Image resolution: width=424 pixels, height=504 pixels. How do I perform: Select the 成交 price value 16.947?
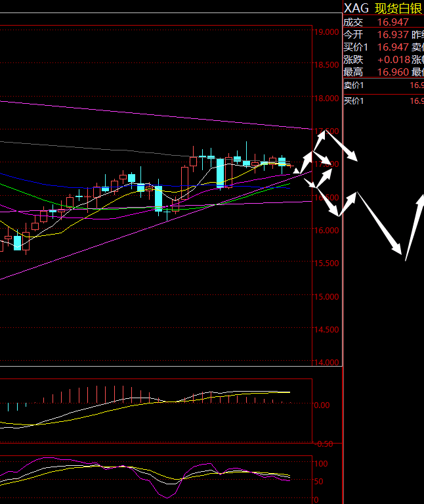(393, 22)
